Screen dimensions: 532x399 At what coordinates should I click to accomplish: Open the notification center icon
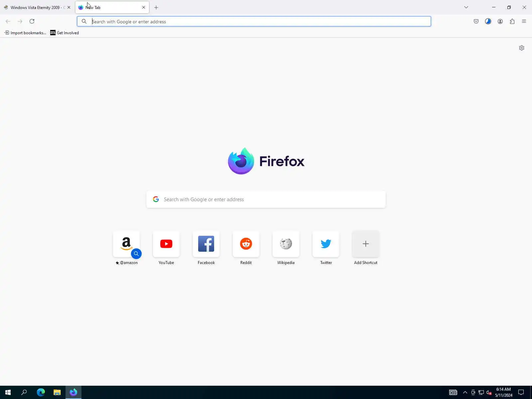[x=521, y=392]
